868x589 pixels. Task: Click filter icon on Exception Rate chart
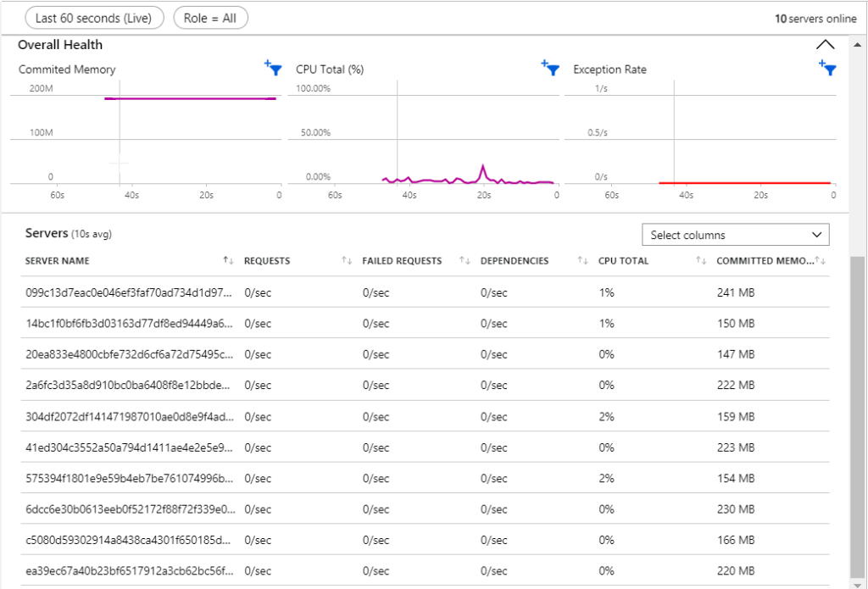point(827,69)
